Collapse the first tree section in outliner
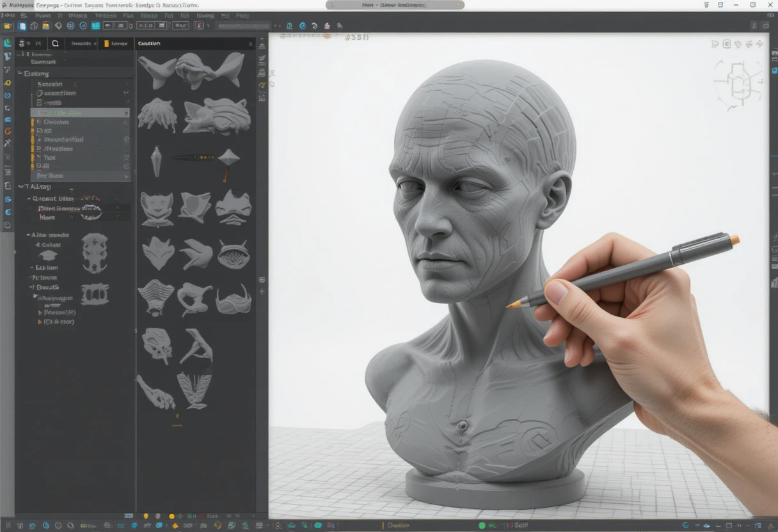 20,74
